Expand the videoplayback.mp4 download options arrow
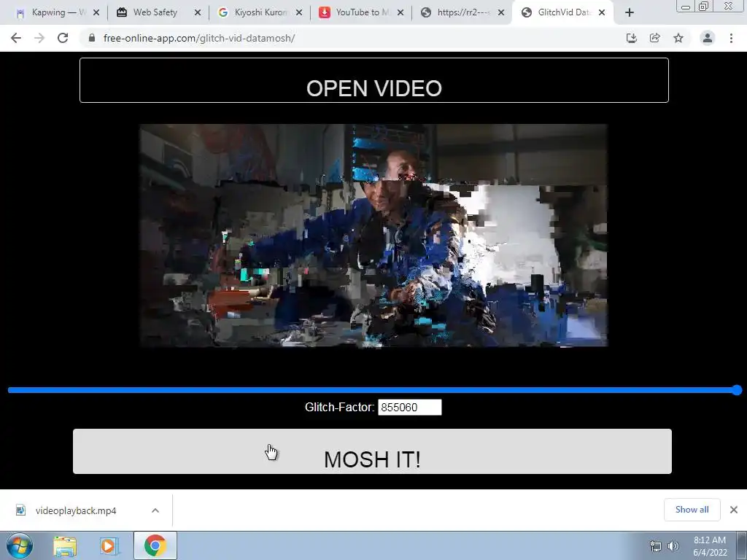The image size is (747, 560). click(x=155, y=510)
